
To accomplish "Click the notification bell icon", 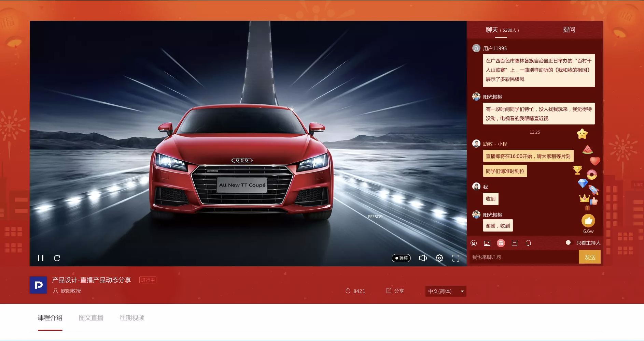I will (x=528, y=243).
